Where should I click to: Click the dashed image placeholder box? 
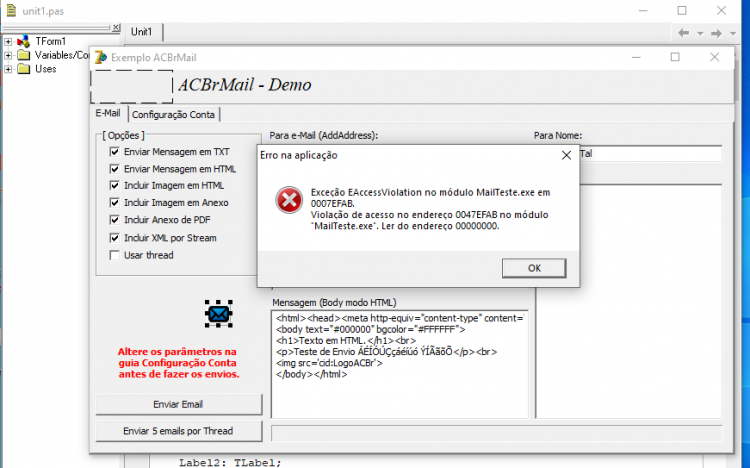coord(132,87)
